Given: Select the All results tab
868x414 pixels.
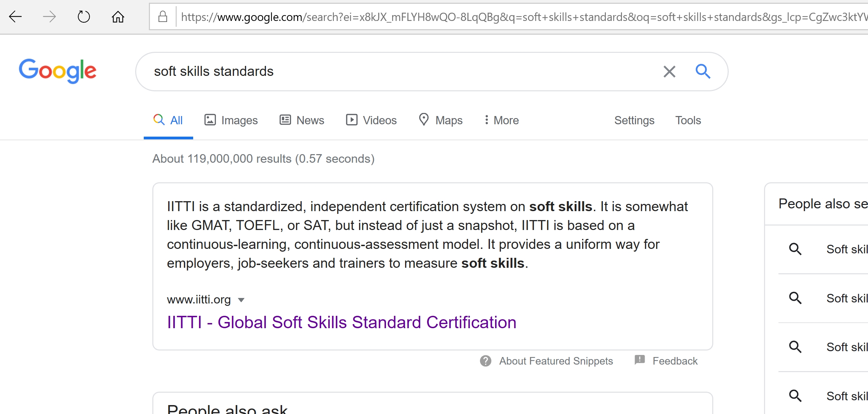Looking at the screenshot, I should [168, 120].
